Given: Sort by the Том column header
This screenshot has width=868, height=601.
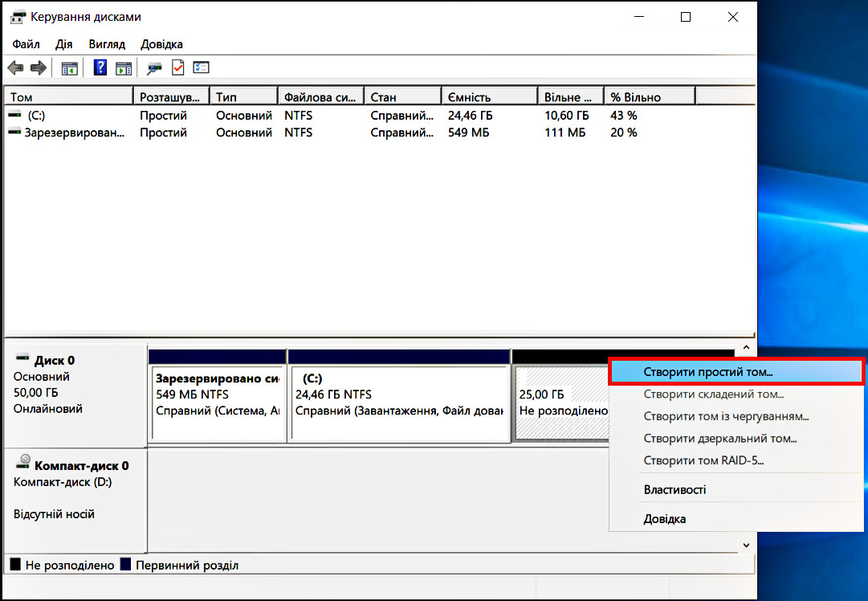Looking at the screenshot, I should (x=68, y=97).
